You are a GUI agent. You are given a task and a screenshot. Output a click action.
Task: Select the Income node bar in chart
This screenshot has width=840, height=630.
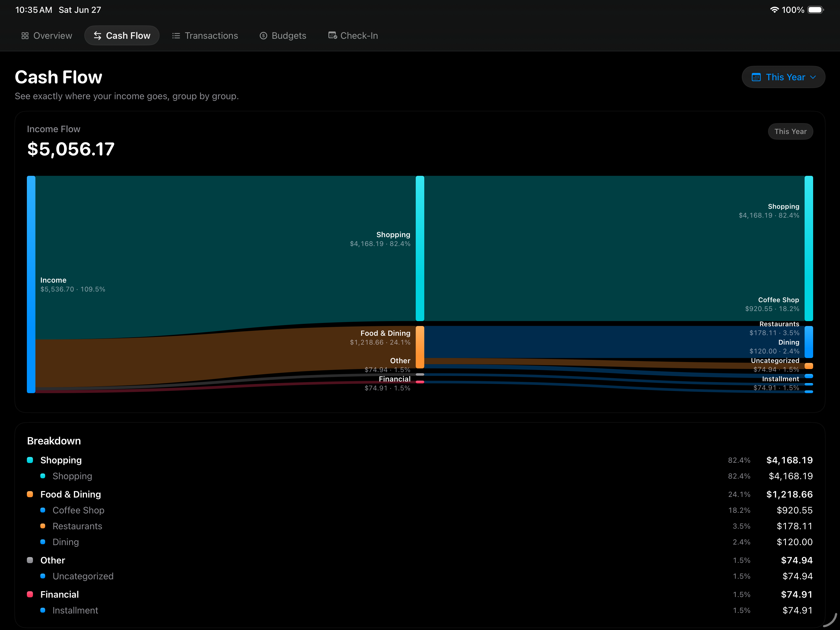coord(31,284)
